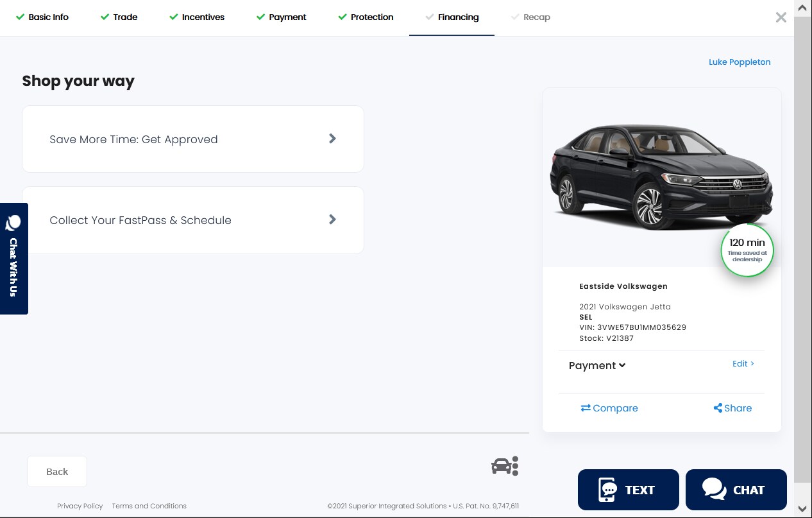Start a TEXT conversation button

click(x=629, y=490)
